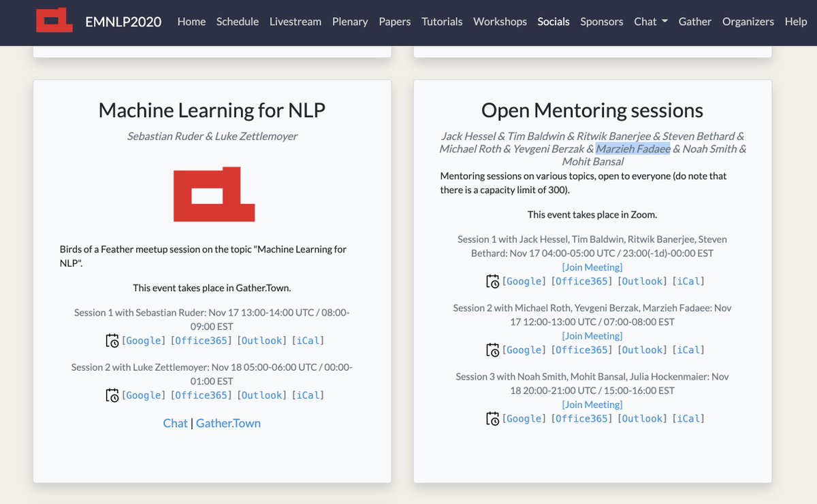Click the highlighted name Marzieh Fadaee

pos(633,149)
